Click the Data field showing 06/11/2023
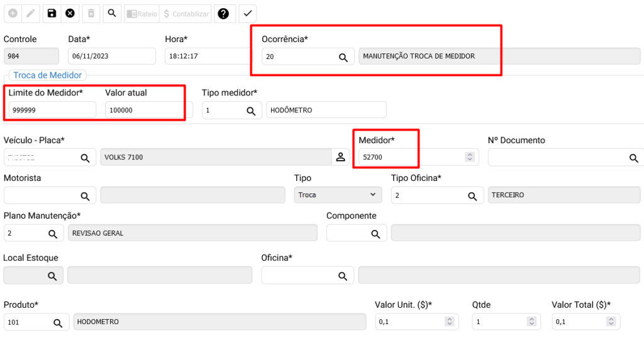 point(111,56)
